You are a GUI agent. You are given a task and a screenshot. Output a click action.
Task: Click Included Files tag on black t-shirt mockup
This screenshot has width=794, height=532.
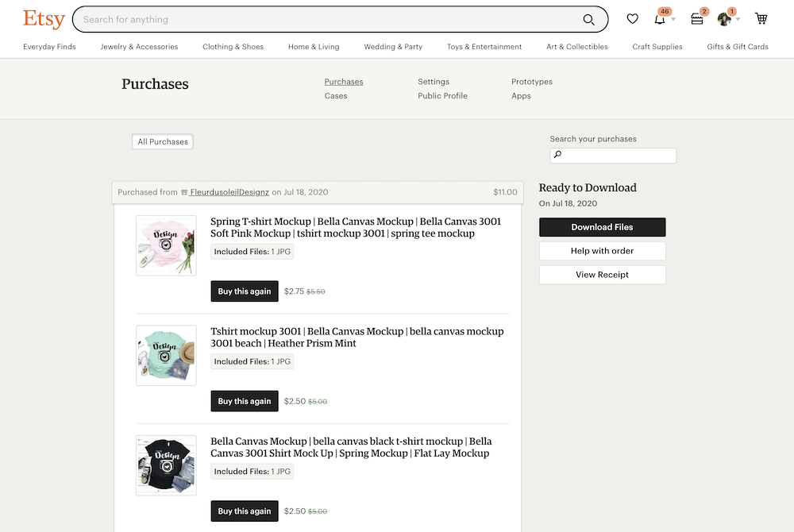[252, 472]
